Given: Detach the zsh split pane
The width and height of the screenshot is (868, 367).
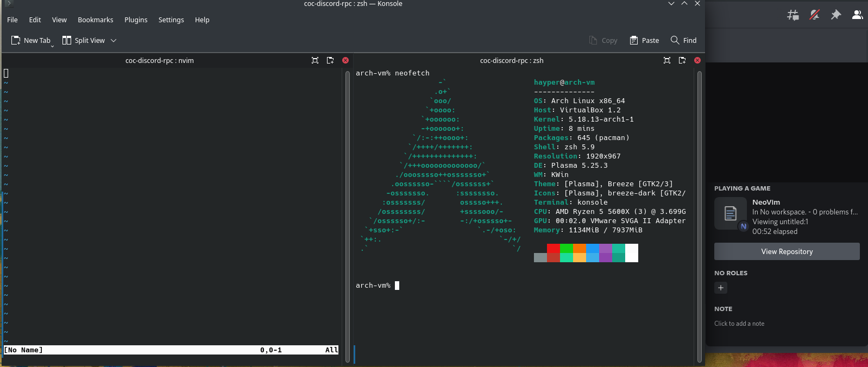Looking at the screenshot, I should click(682, 60).
